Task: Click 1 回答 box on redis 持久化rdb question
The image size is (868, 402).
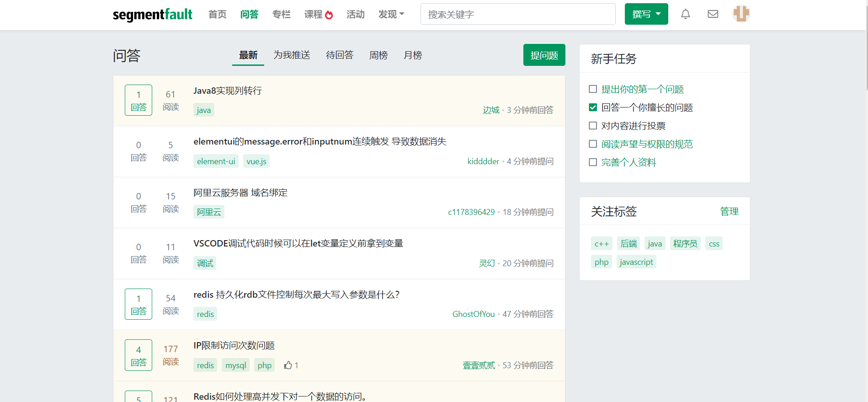Action: (138, 304)
